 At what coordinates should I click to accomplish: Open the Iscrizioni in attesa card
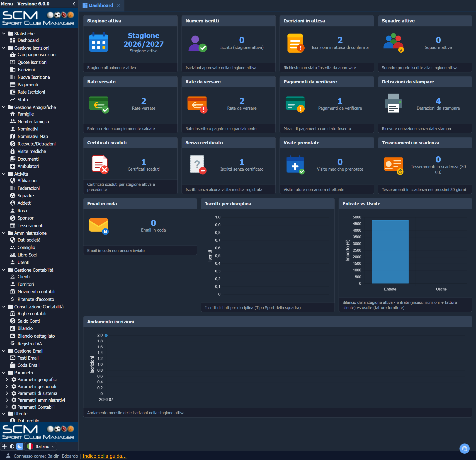pyautogui.click(x=327, y=44)
